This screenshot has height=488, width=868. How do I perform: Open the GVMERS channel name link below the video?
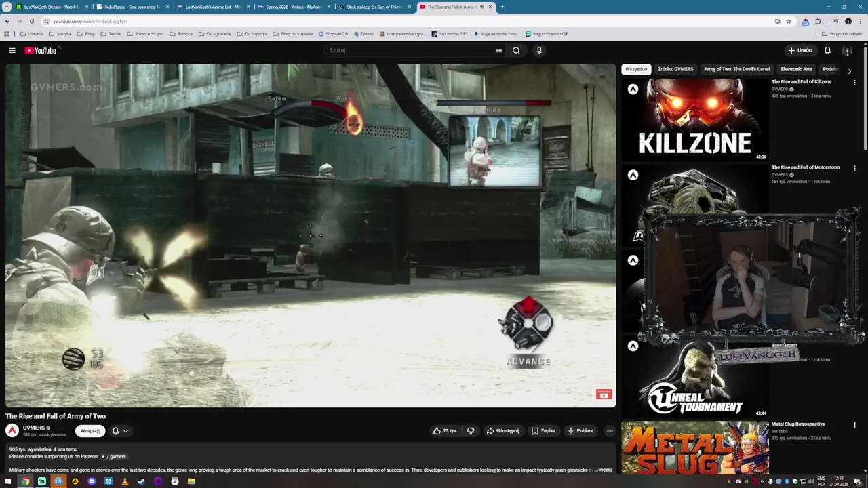34,428
